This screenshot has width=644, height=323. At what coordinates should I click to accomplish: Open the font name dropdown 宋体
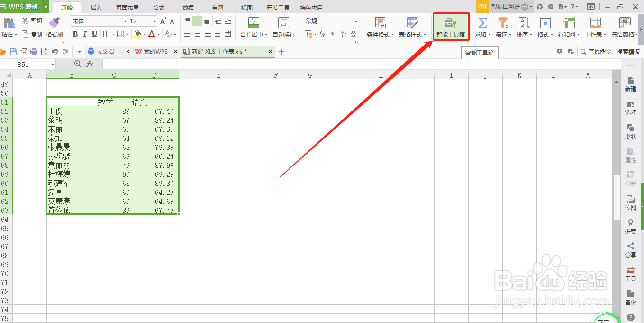pyautogui.click(x=125, y=21)
